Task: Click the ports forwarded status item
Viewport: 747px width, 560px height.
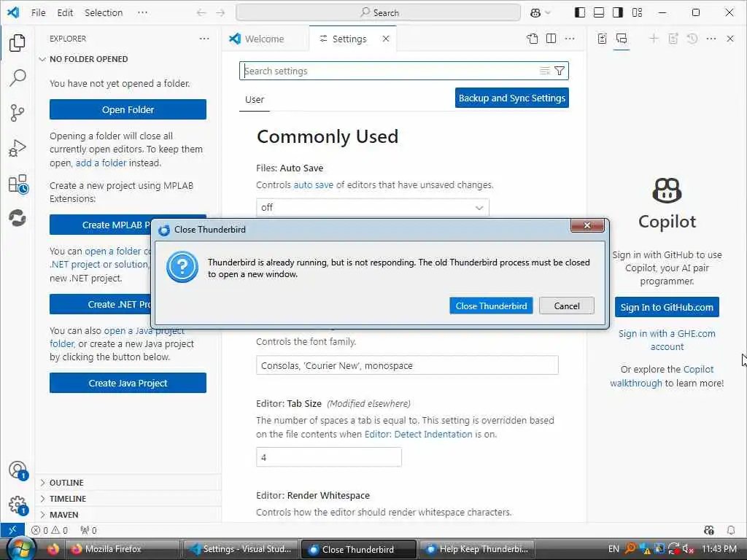Action: click(88, 530)
